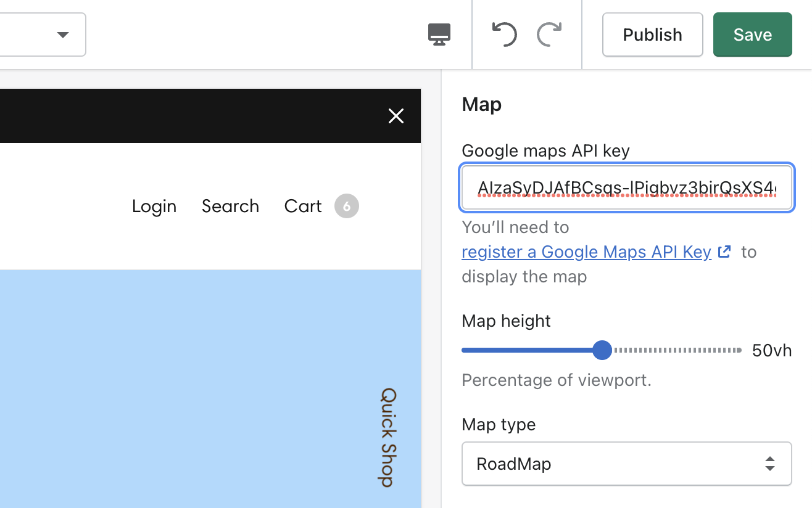Open the Cart in the store header
This screenshot has height=508, width=812.
click(x=303, y=206)
